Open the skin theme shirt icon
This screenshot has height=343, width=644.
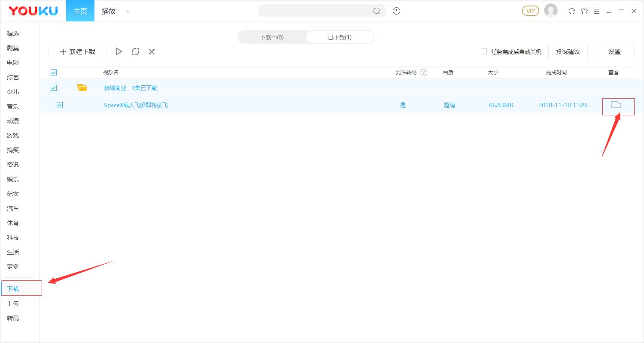tap(584, 11)
